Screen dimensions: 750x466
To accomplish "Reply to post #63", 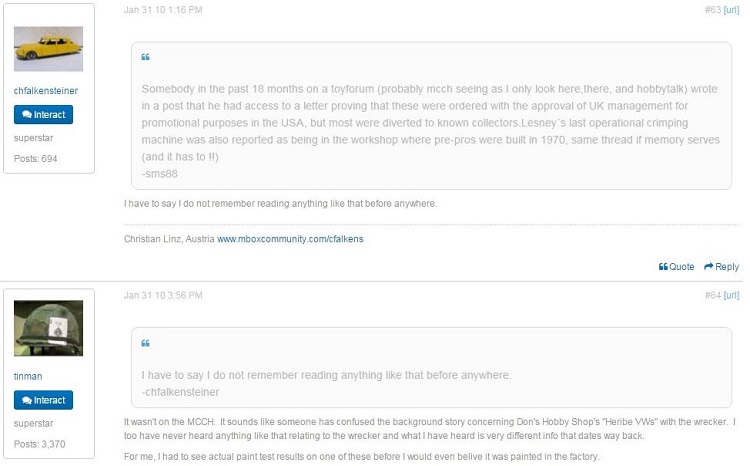I will coord(721,266).
